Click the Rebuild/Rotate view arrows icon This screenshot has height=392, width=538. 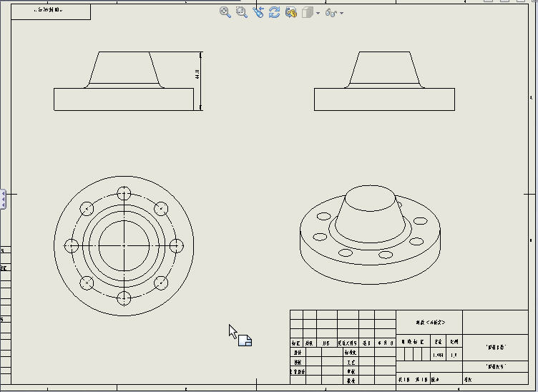(x=274, y=12)
